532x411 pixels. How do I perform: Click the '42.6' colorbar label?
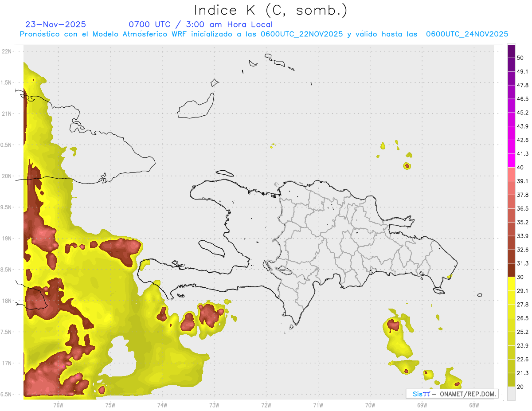pyautogui.click(x=523, y=140)
